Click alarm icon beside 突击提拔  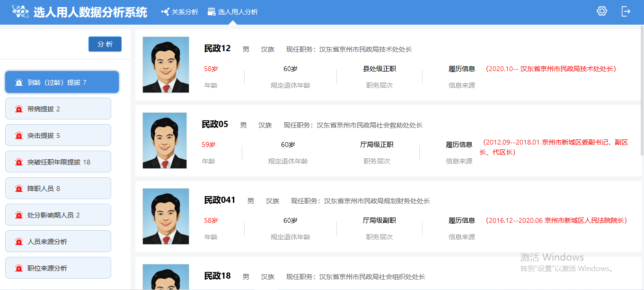click(x=19, y=136)
